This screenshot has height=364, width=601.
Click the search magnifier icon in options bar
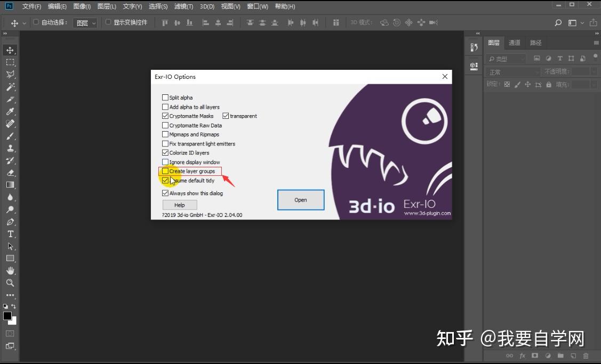[558, 23]
